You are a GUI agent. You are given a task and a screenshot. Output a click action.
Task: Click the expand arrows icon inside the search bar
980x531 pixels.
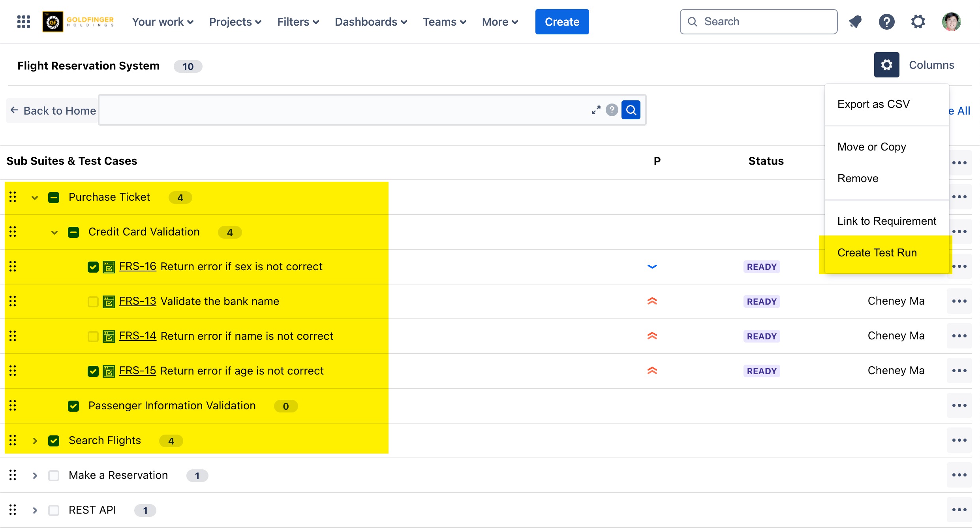point(596,110)
